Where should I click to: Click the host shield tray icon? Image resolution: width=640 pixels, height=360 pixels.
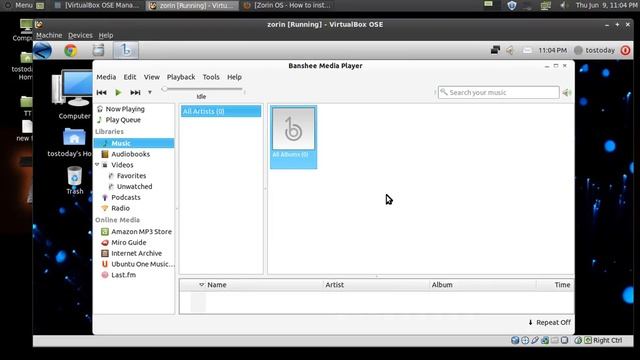511,5
